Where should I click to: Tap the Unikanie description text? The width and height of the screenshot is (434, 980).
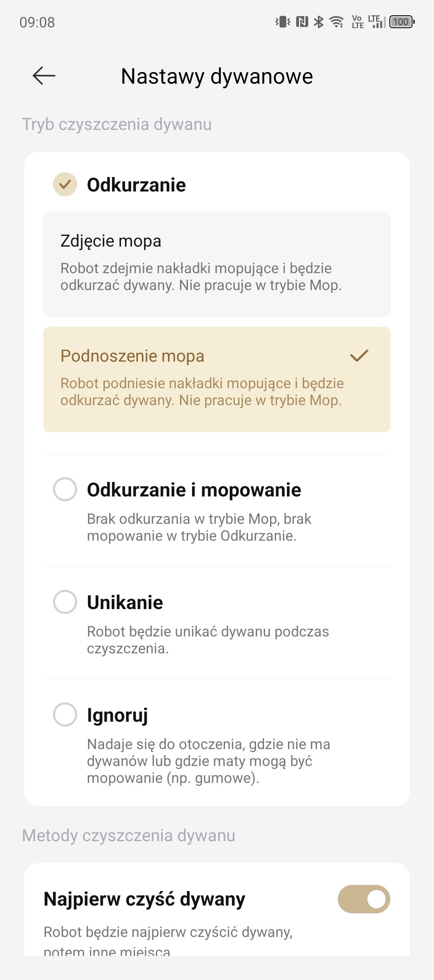(208, 640)
